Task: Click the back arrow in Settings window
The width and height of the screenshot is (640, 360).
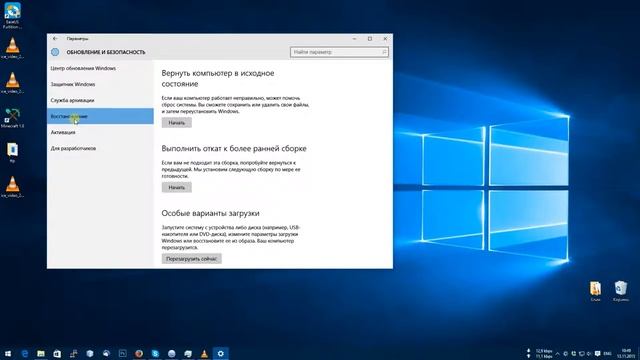Action: (55, 39)
